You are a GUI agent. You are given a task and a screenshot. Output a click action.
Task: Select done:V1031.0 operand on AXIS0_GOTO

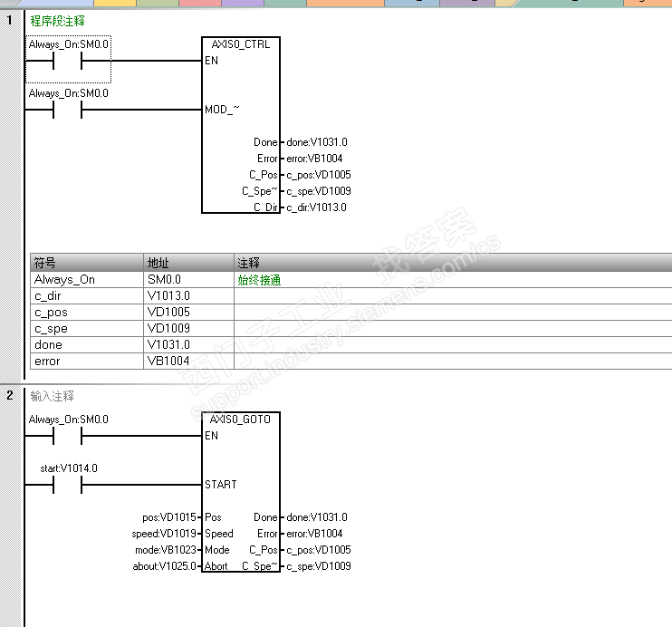point(317,517)
